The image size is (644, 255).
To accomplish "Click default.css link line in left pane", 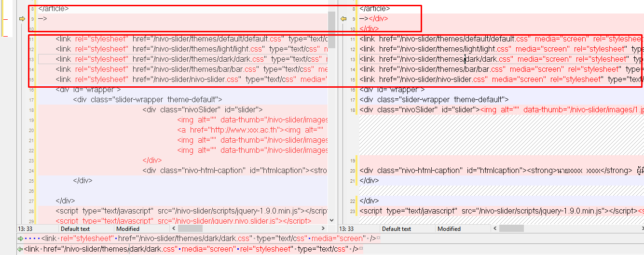I will 192,39.
